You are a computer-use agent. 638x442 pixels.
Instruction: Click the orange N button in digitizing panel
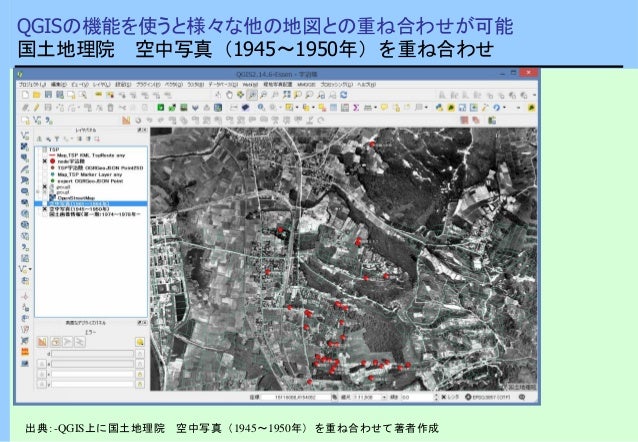tap(42, 341)
